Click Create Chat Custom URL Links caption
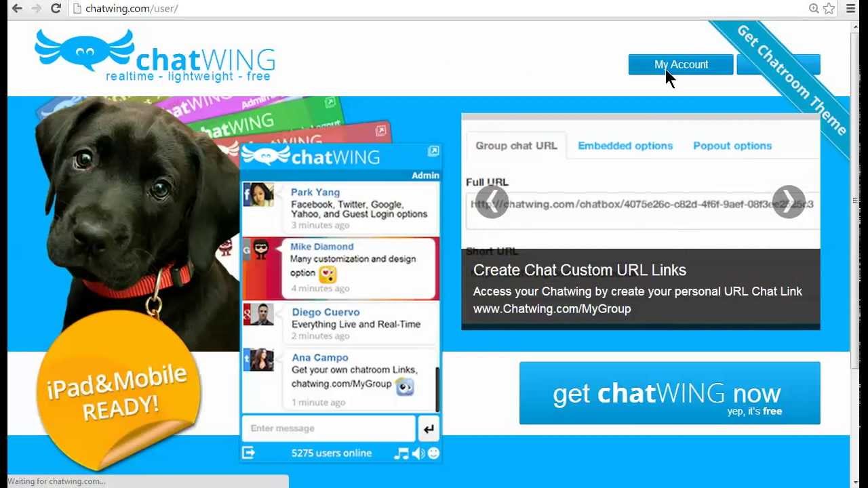The width and height of the screenshot is (868, 488). tap(580, 270)
